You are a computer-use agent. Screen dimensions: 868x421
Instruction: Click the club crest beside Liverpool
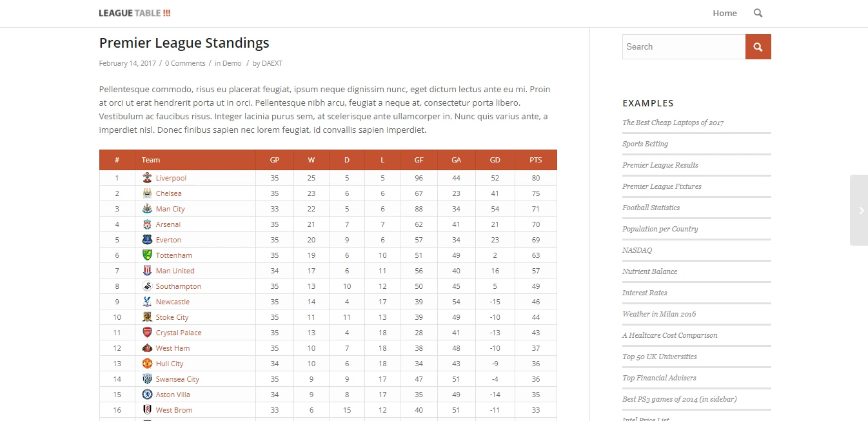pos(147,178)
